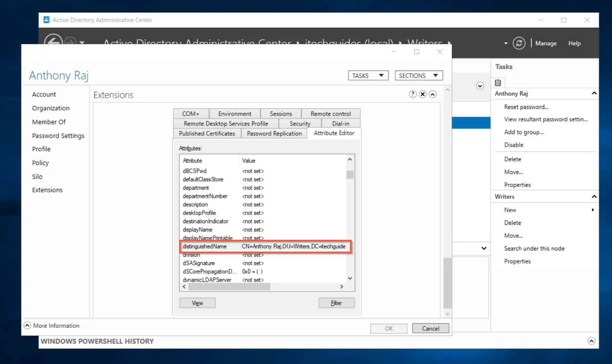Viewport: 612px width, 364px height.
Task: Select the displayName attribute row
Action: 263,230
